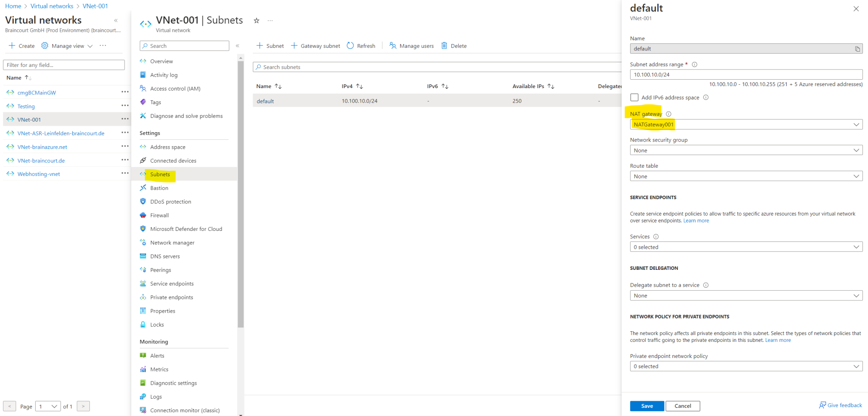Viewport: 868px width, 416px height.
Task: Select DDoS protection
Action: click(x=170, y=201)
